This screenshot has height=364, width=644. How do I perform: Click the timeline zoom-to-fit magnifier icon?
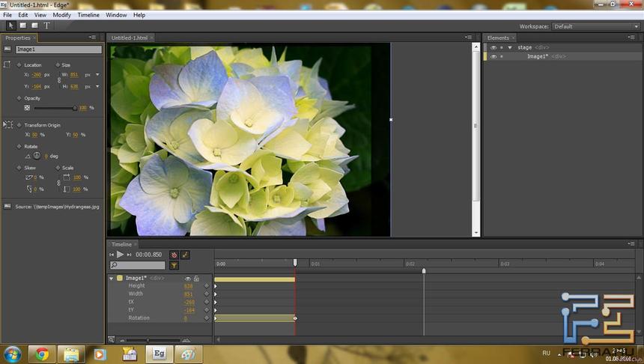[112, 339]
